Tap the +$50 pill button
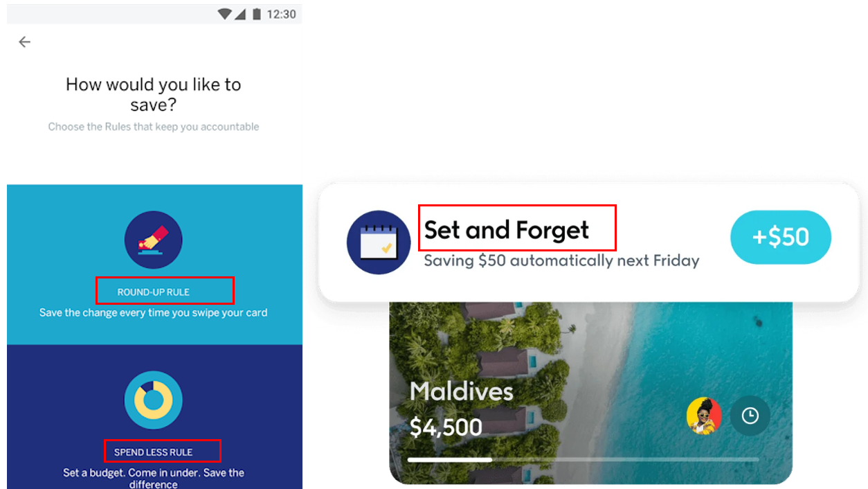Screen dimensions: 868x489 781,237
